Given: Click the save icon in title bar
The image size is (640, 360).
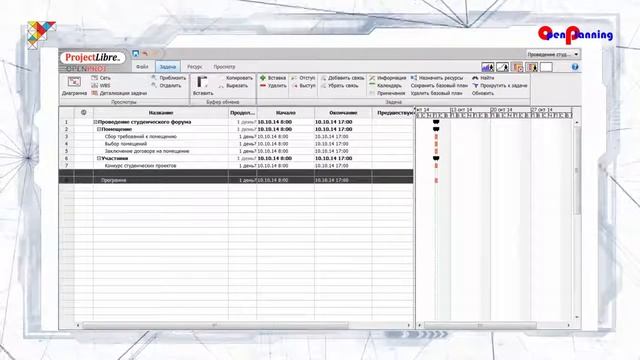Looking at the screenshot, I should click(x=136, y=53).
